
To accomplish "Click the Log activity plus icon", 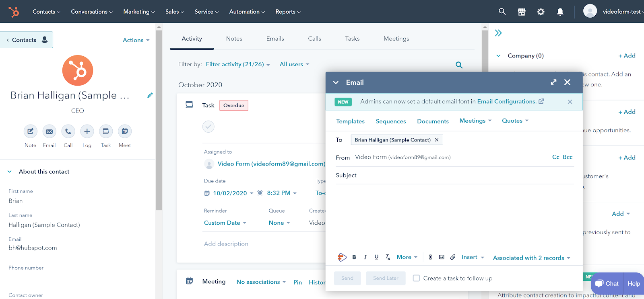I will (87, 131).
